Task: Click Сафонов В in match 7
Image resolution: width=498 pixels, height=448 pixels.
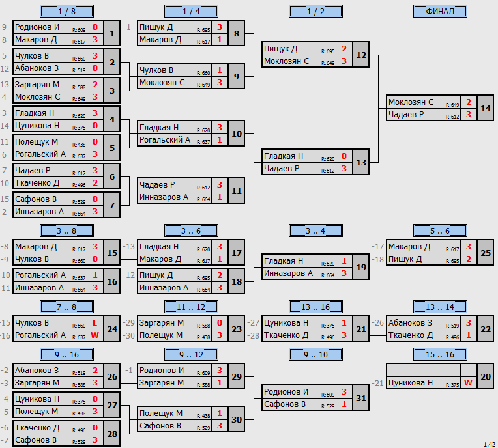Action: (x=36, y=199)
